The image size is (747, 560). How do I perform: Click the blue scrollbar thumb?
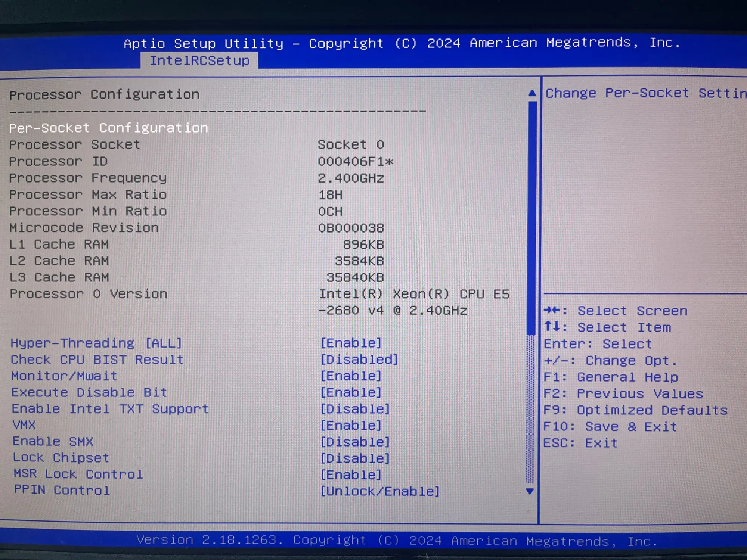click(532, 218)
